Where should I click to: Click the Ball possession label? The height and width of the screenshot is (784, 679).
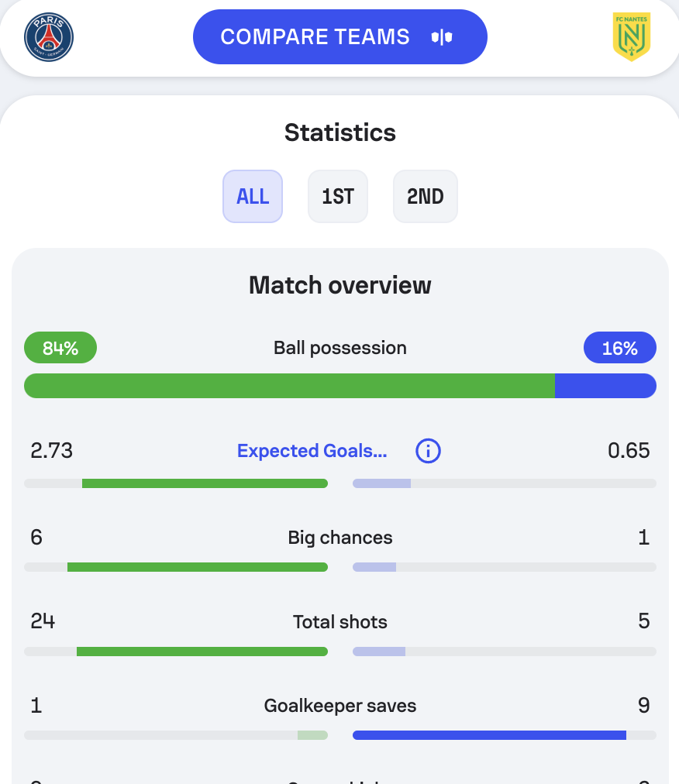(x=340, y=348)
